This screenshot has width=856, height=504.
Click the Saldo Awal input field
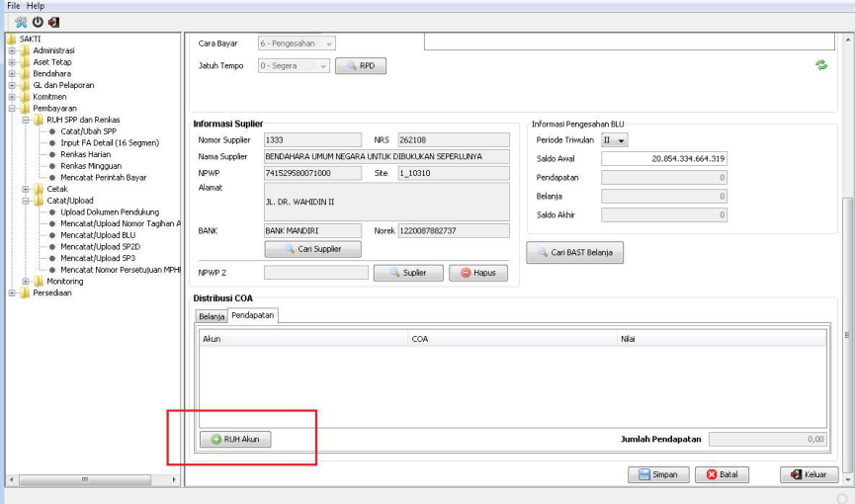(663, 158)
